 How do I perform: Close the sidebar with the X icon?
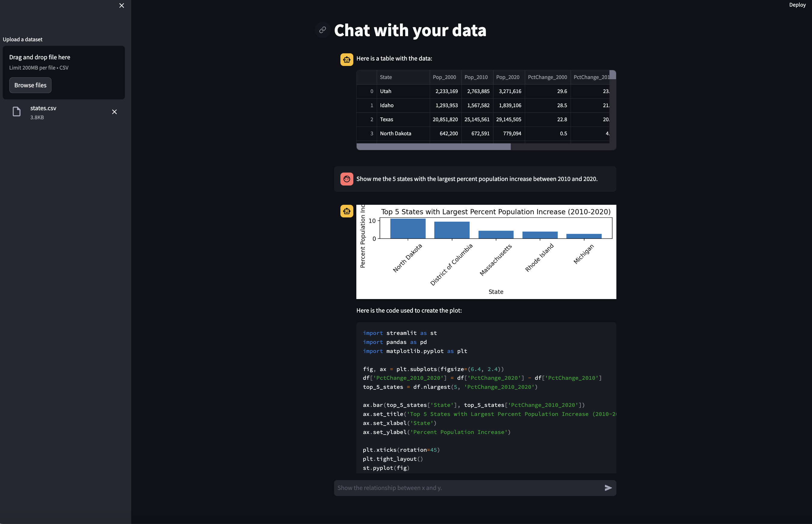click(x=122, y=5)
